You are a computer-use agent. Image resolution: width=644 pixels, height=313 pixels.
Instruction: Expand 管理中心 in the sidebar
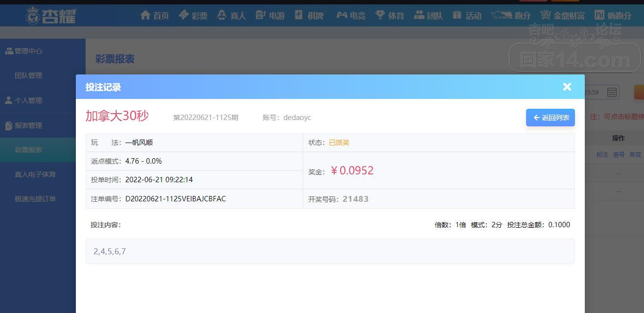click(28, 51)
